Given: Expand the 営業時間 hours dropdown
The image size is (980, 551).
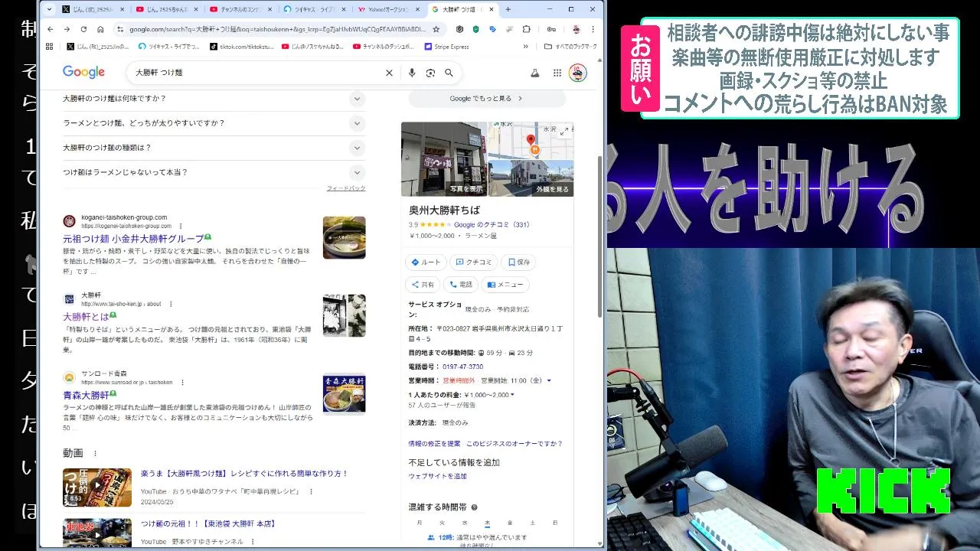Looking at the screenshot, I should click(549, 380).
